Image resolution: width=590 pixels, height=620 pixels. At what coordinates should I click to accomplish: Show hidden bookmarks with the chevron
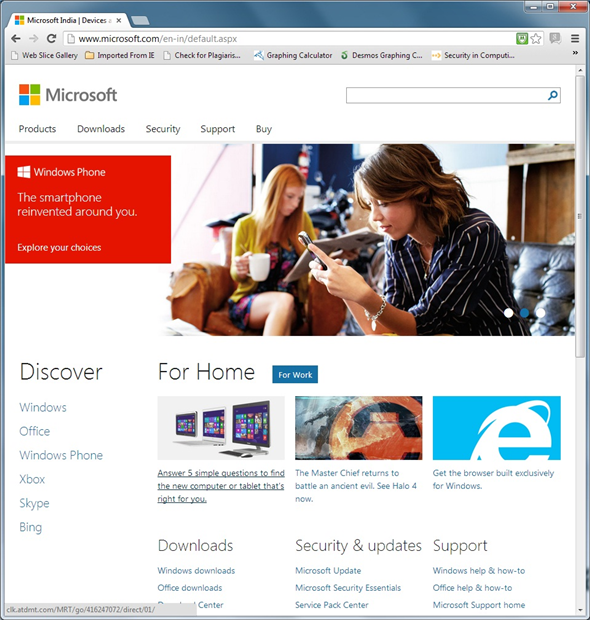(575, 53)
